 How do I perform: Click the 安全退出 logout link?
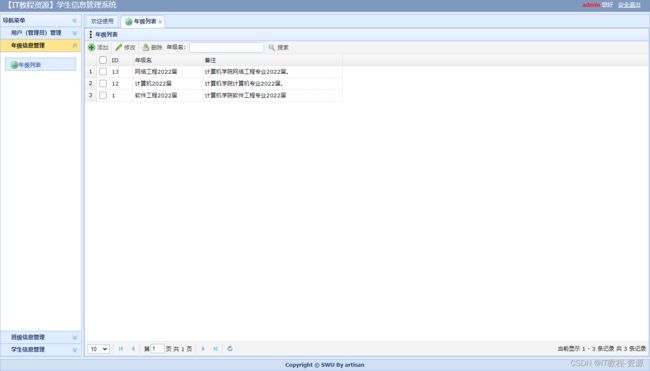(x=629, y=5)
